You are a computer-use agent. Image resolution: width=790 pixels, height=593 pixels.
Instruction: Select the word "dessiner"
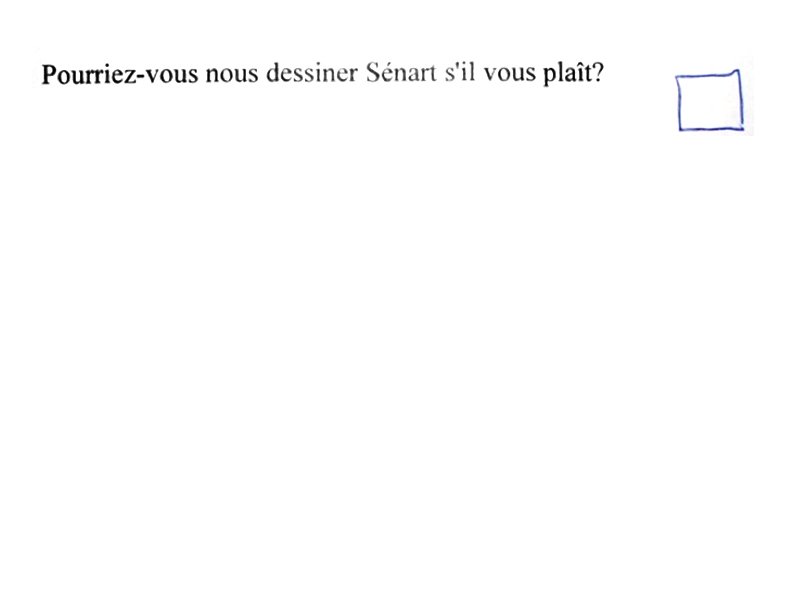point(312,73)
